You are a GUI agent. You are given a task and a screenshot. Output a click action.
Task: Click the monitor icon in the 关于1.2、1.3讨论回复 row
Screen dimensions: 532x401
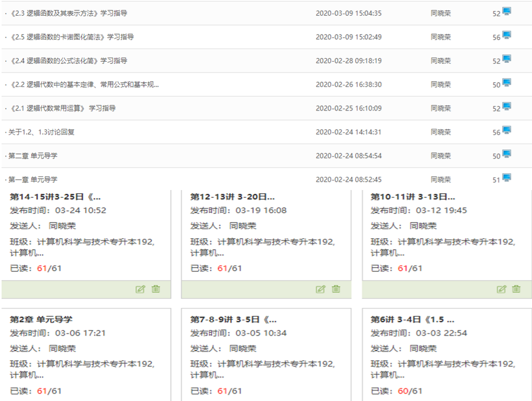coord(506,130)
